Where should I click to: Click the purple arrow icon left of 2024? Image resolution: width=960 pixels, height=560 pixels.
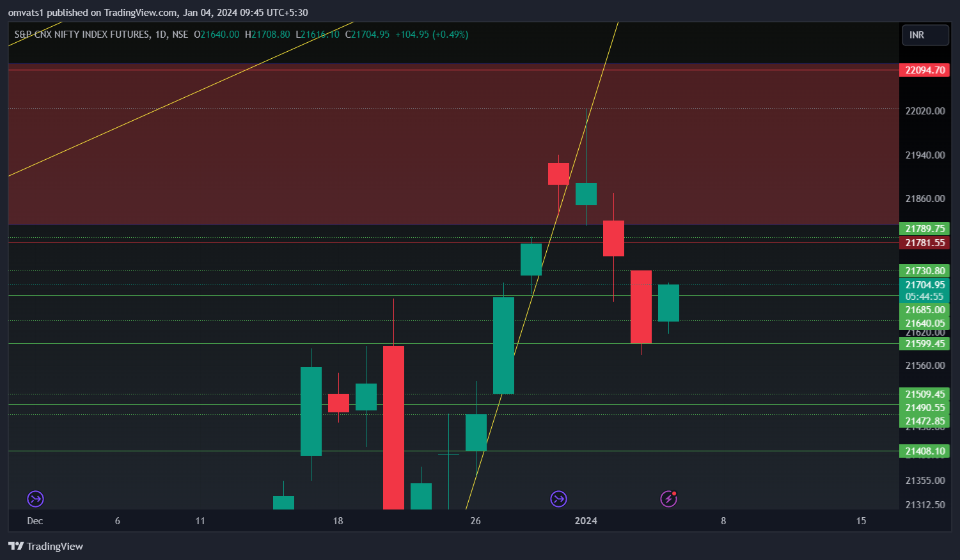click(x=558, y=499)
